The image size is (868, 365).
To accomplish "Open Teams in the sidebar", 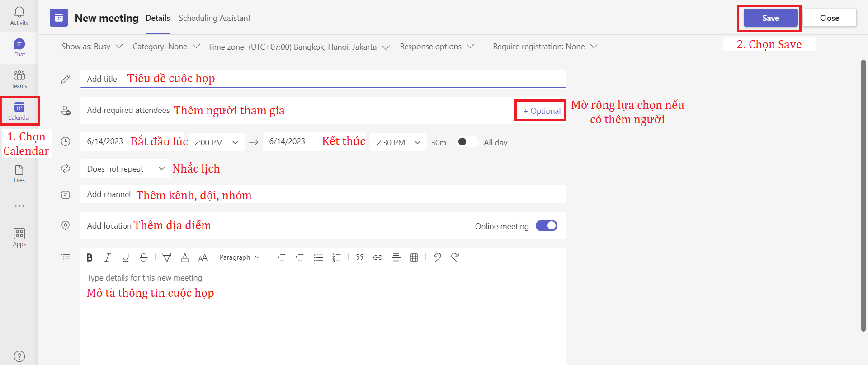I will tap(19, 80).
